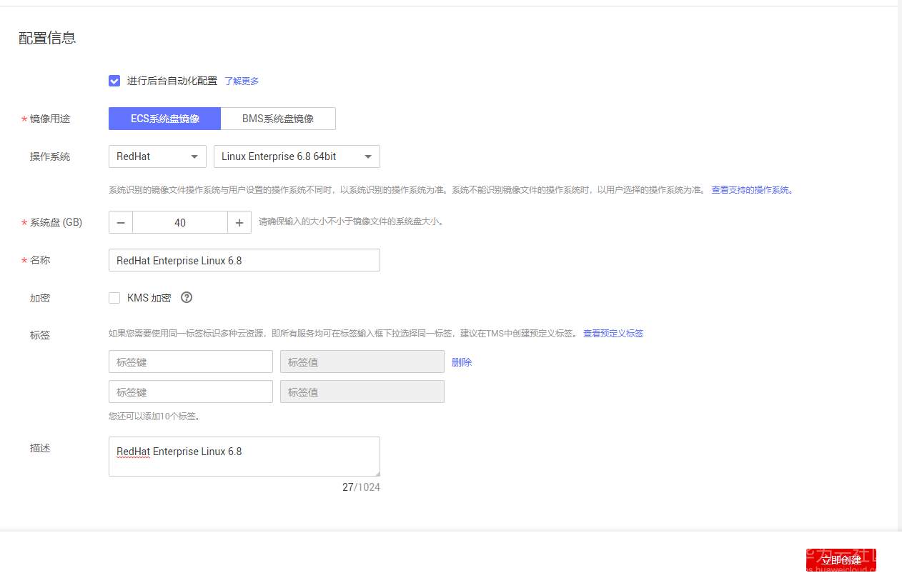Click the first 标签值 input field
The height and width of the screenshot is (588, 902).
pos(362,362)
